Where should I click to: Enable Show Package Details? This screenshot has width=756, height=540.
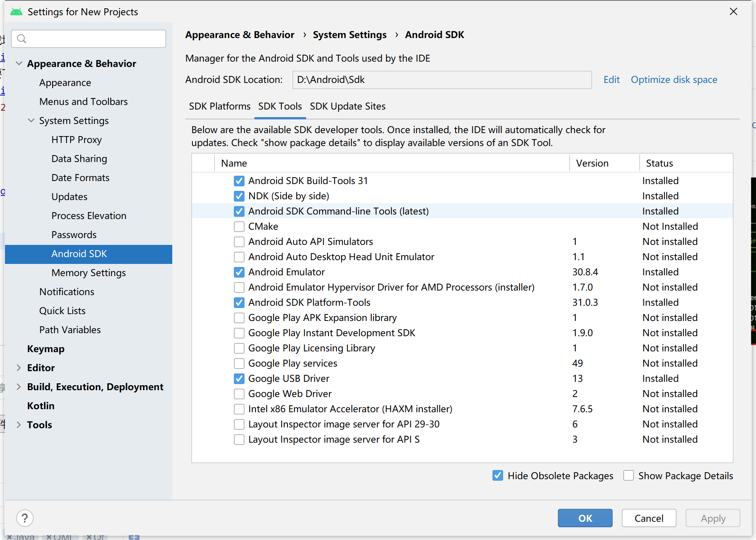click(629, 475)
